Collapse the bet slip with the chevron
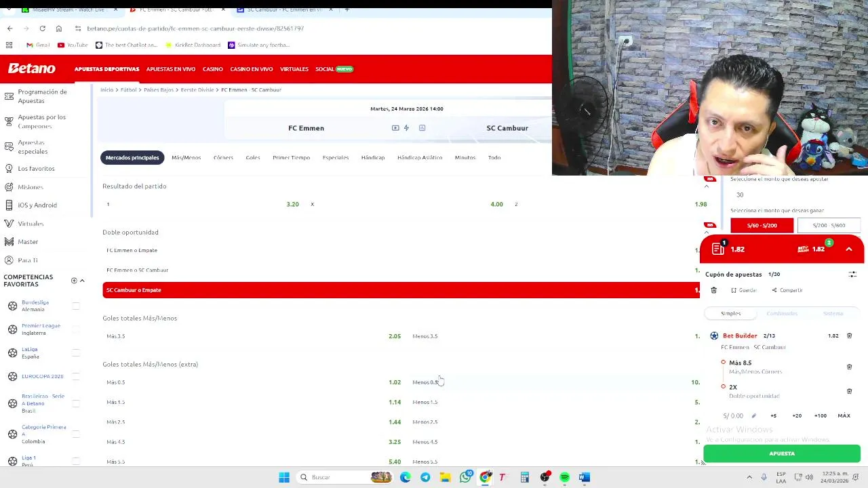 [849, 249]
